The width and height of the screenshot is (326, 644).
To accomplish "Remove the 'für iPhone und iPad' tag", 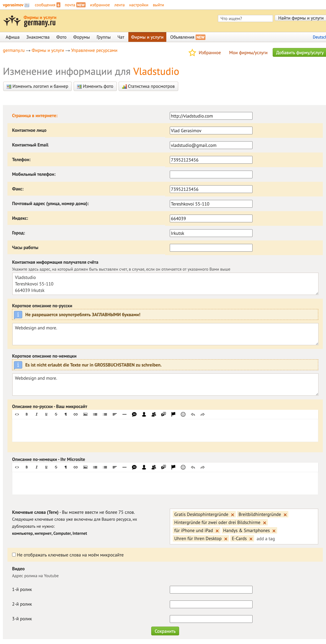I will pyautogui.click(x=217, y=531).
